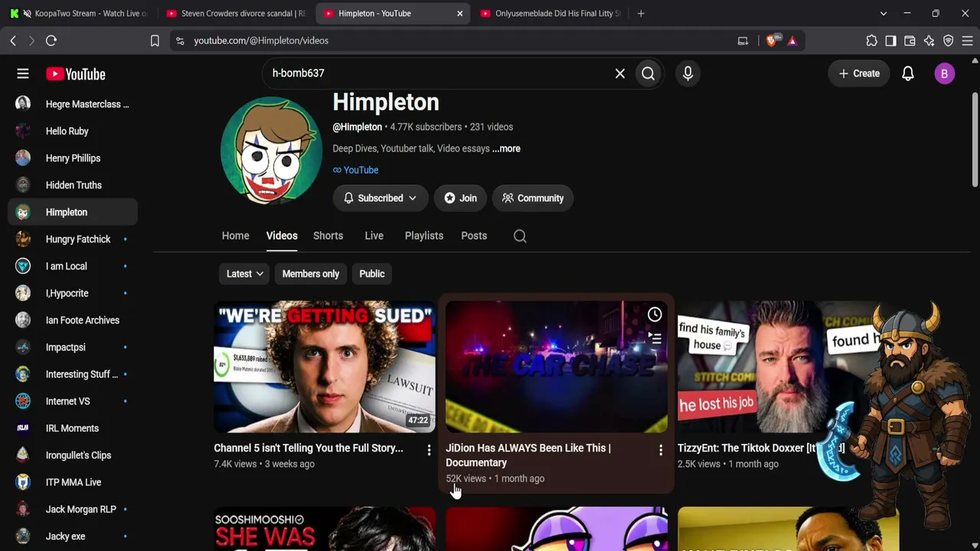Open Hungry Fatchick subscription
Viewport: 980px width, 551px height.
coord(73,240)
